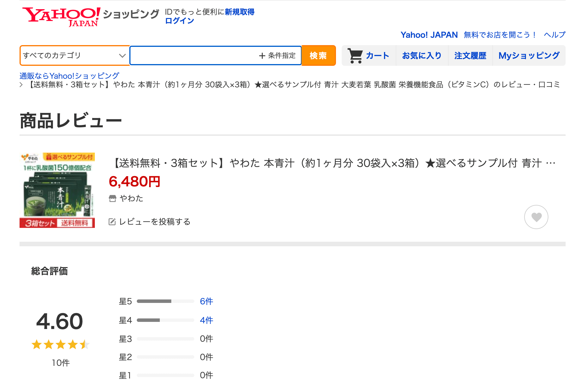Click the ショッピング logo text

coord(131,14)
